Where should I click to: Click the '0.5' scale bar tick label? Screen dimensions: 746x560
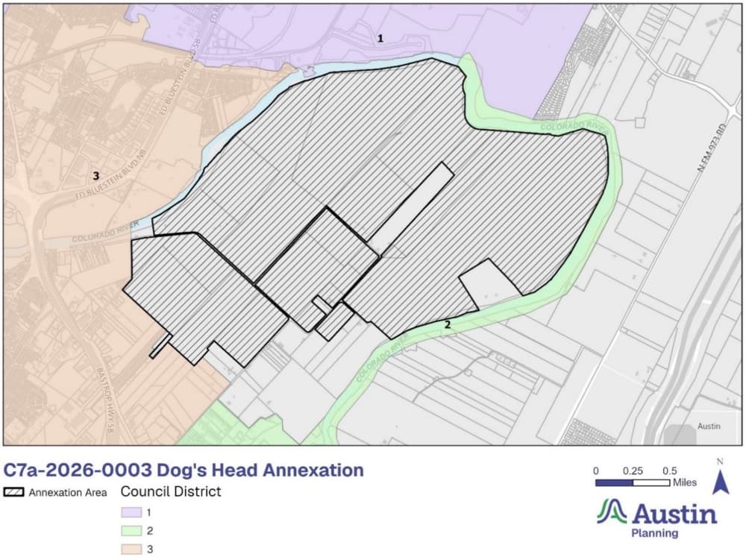coord(669,471)
